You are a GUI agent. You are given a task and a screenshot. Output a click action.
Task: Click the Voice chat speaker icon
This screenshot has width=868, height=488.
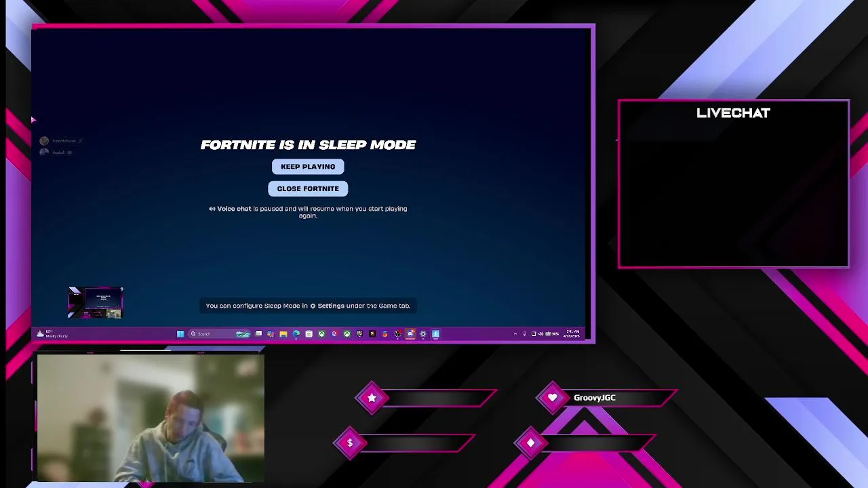point(212,209)
